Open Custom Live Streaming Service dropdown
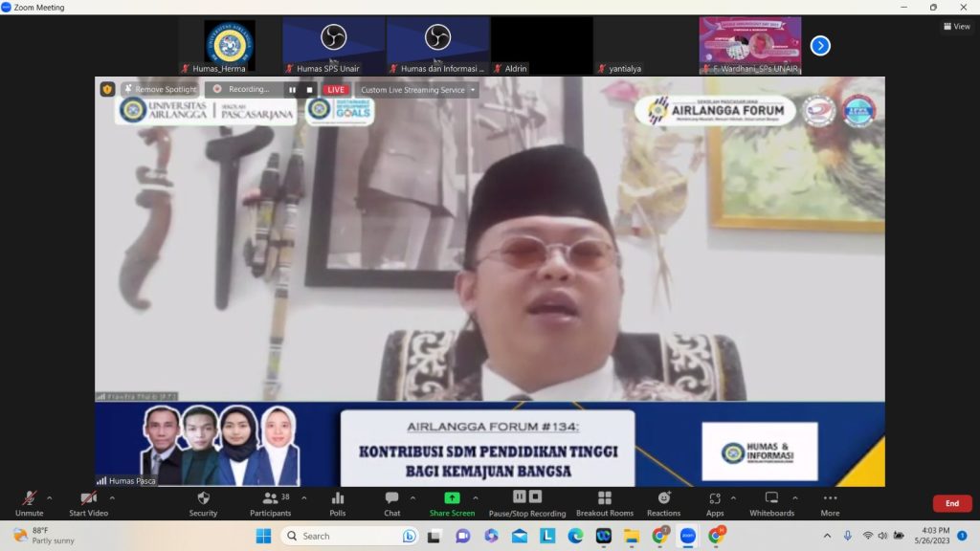 pos(417,89)
